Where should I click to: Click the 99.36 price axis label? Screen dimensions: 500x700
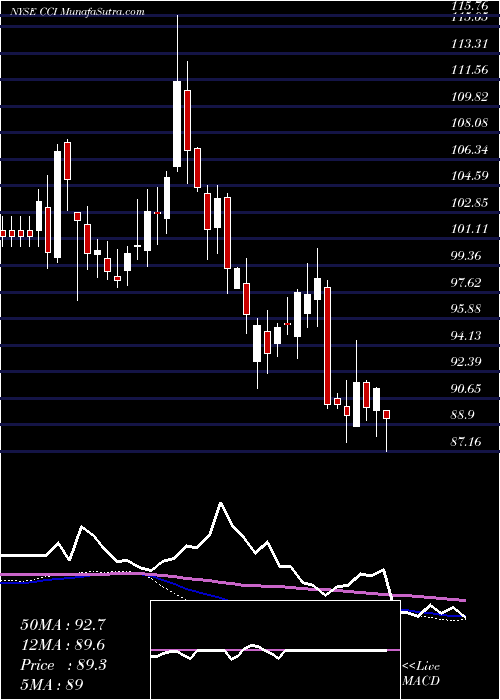click(x=466, y=256)
